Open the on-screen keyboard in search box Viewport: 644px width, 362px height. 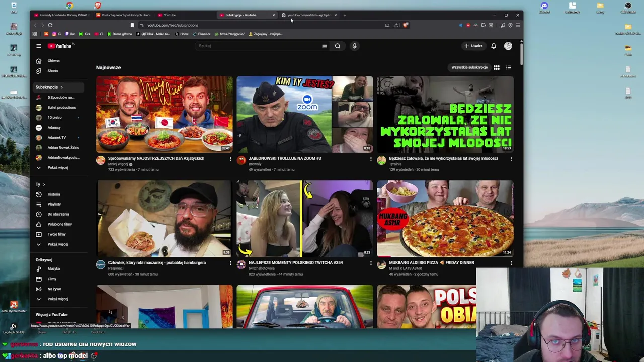click(325, 46)
